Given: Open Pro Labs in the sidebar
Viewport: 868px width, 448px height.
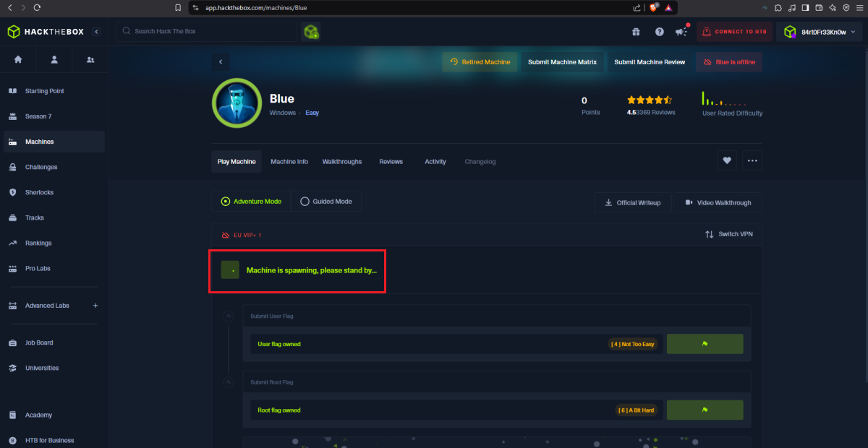Looking at the screenshot, I should tap(54, 268).
